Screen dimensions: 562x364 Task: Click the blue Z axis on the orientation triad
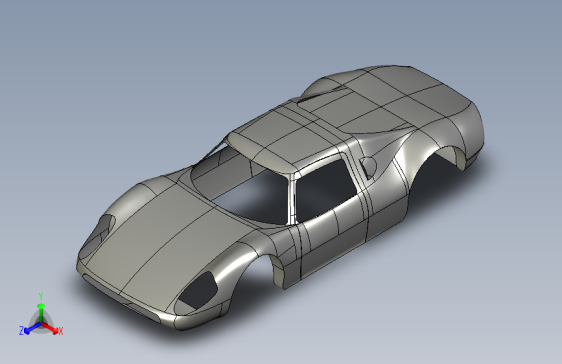coord(30,328)
